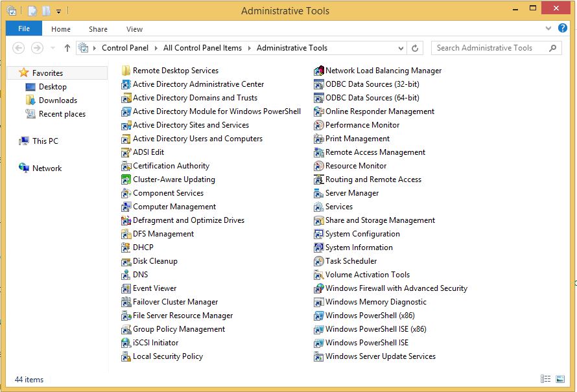Go up one level with Up arrow
577x392 pixels.
(x=67, y=48)
